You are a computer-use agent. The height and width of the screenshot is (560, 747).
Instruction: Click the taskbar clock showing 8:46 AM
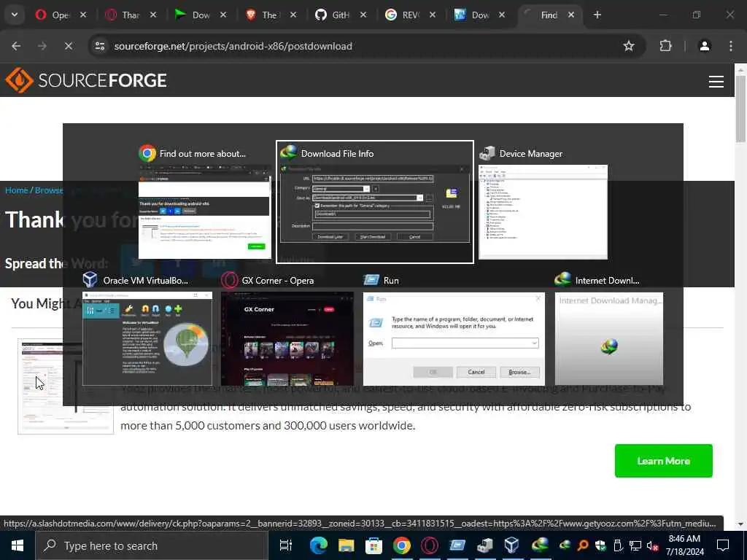click(x=684, y=545)
